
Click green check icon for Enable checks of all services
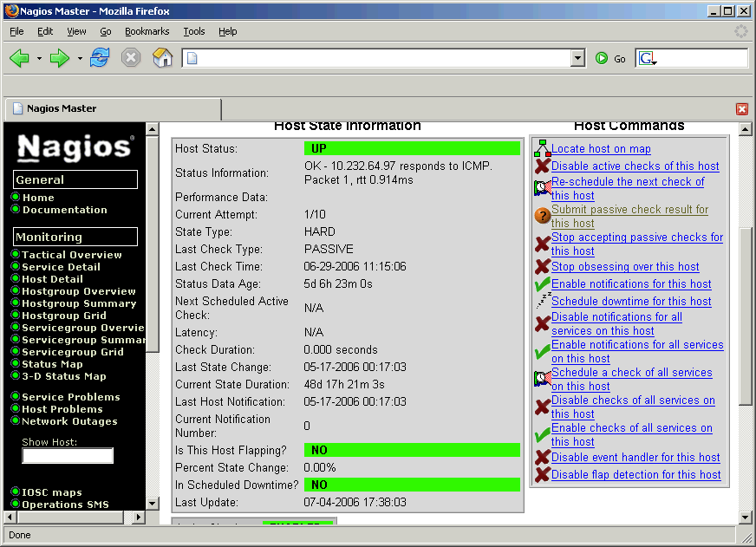point(543,434)
